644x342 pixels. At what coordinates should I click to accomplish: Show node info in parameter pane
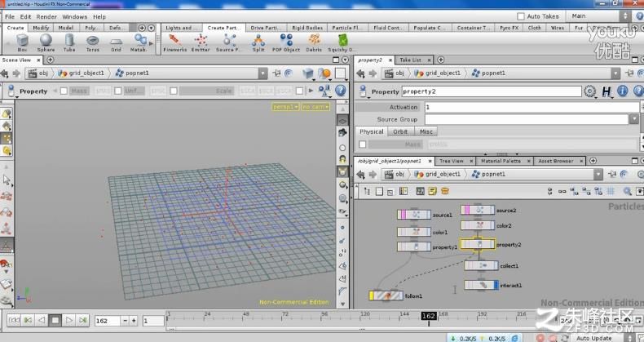point(623,91)
